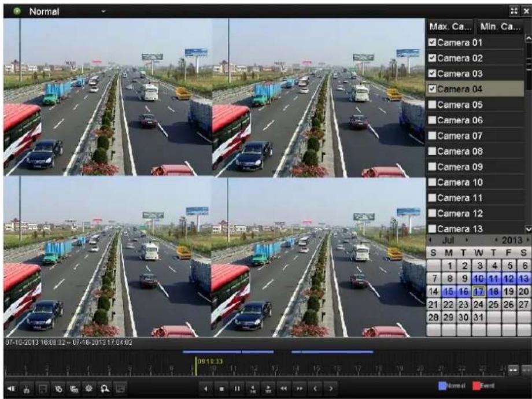
Task: Uncheck Camera 01
Action: [432, 42]
